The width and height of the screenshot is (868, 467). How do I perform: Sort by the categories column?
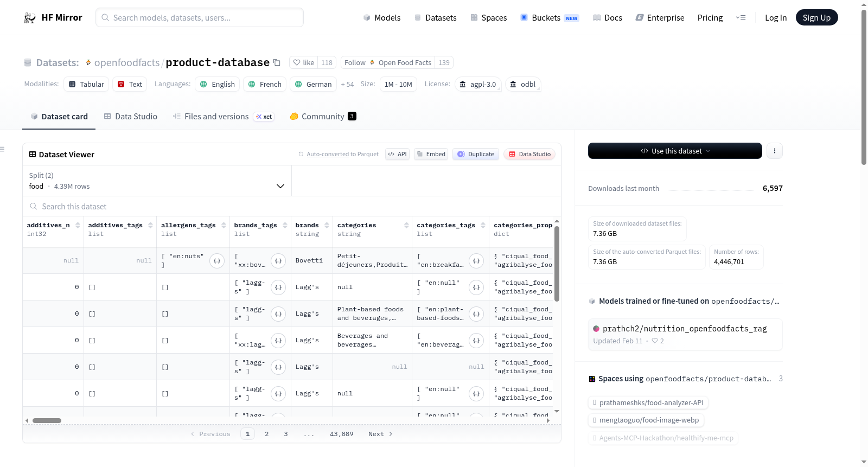[x=406, y=225]
